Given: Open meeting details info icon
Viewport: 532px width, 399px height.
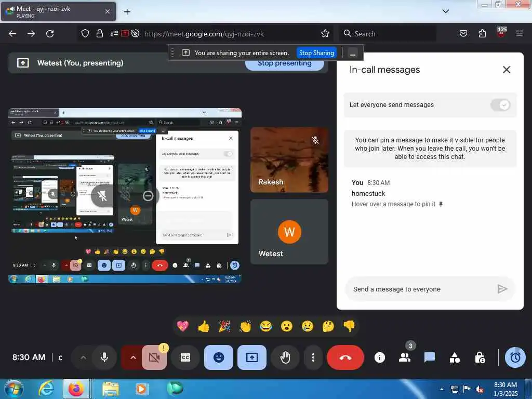Looking at the screenshot, I should (x=380, y=357).
